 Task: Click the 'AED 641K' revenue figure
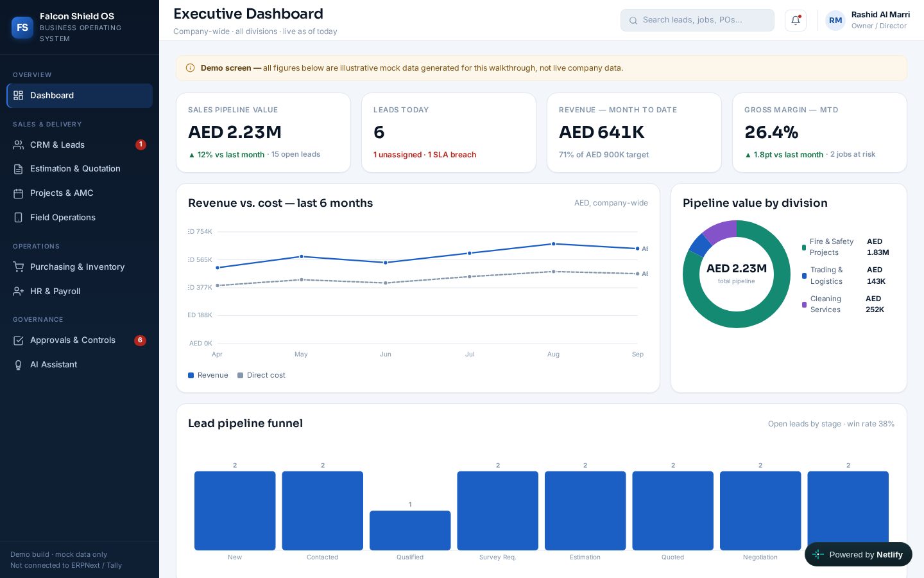[x=602, y=132]
